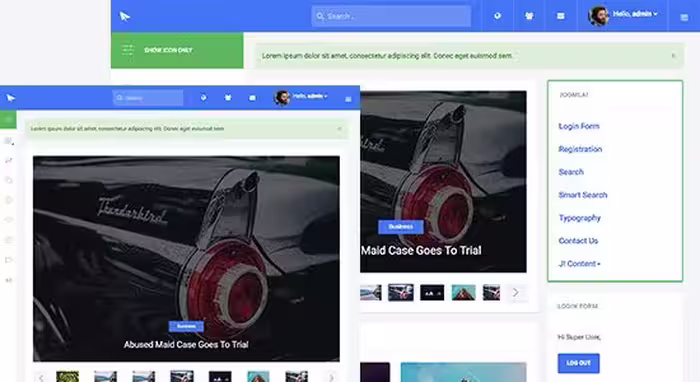The width and height of the screenshot is (700, 382).
Task: Open the Login Form menu item
Action: click(579, 126)
